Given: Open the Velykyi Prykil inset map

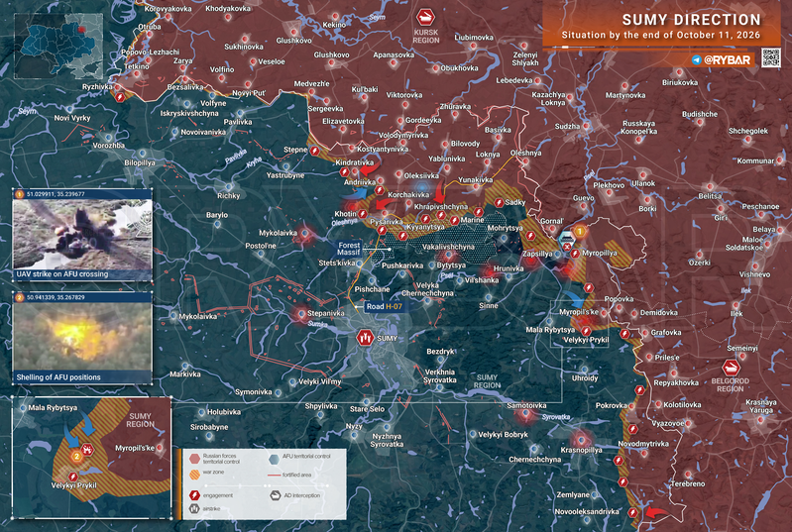Looking at the screenshot, I should [x=91, y=458].
